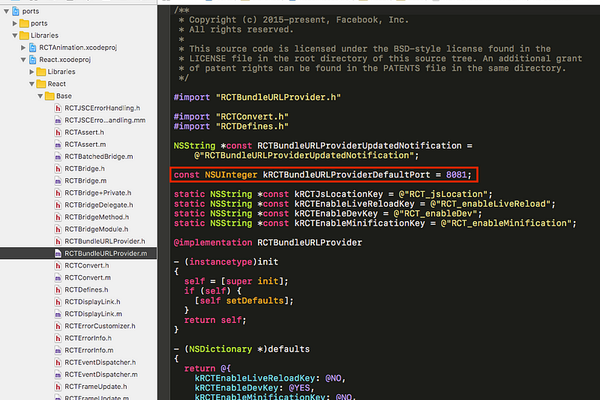Expand Libraries folder under React.xcodeproj

(x=31, y=72)
